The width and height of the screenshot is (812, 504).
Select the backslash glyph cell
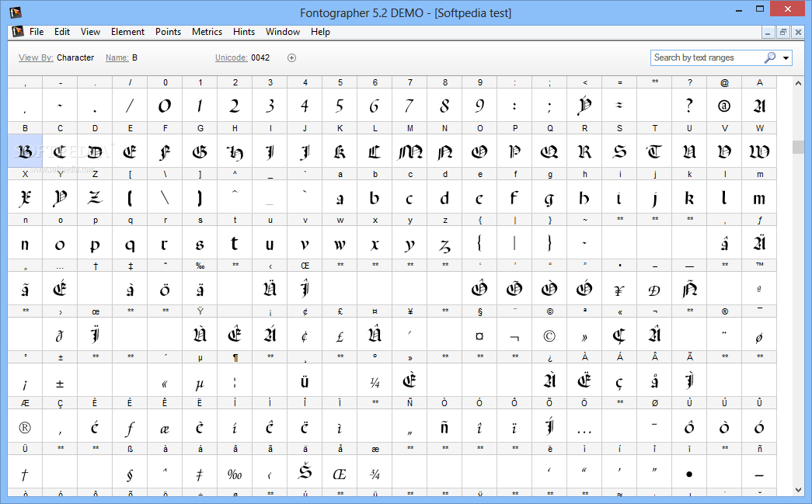[165, 197]
